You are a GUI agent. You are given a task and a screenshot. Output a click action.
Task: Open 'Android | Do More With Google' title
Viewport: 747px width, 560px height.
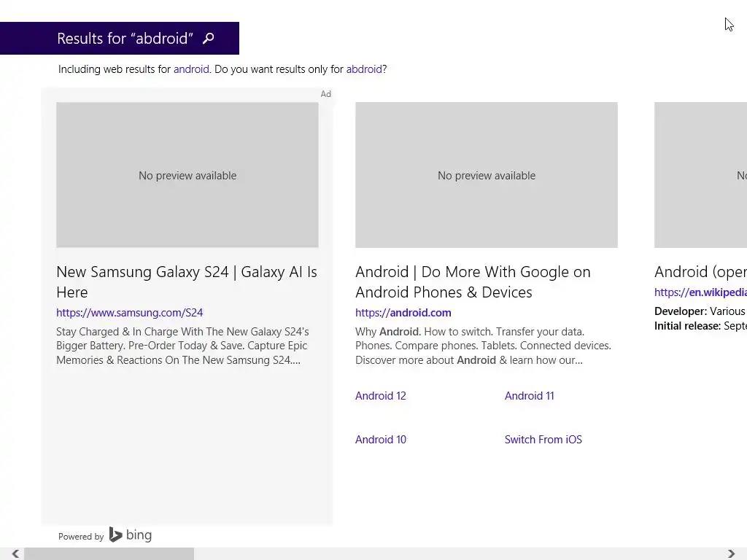pyautogui.click(x=473, y=281)
